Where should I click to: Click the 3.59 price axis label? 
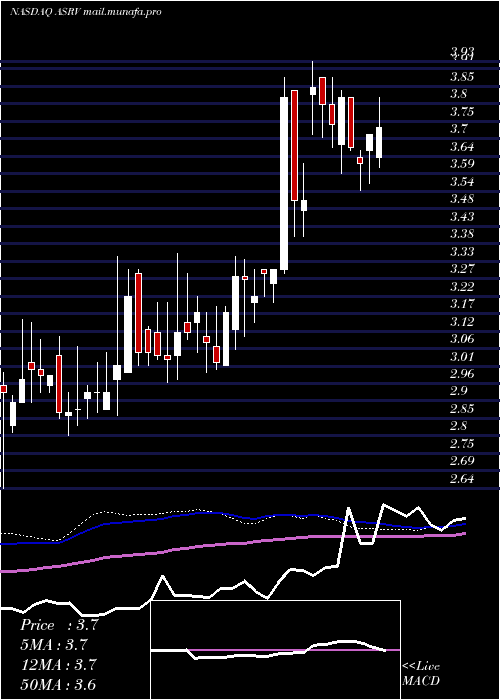(462, 164)
